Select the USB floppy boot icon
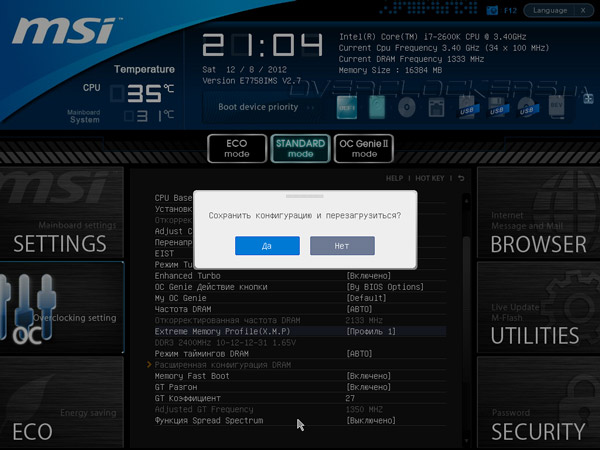600x450 pixels. (x=497, y=108)
